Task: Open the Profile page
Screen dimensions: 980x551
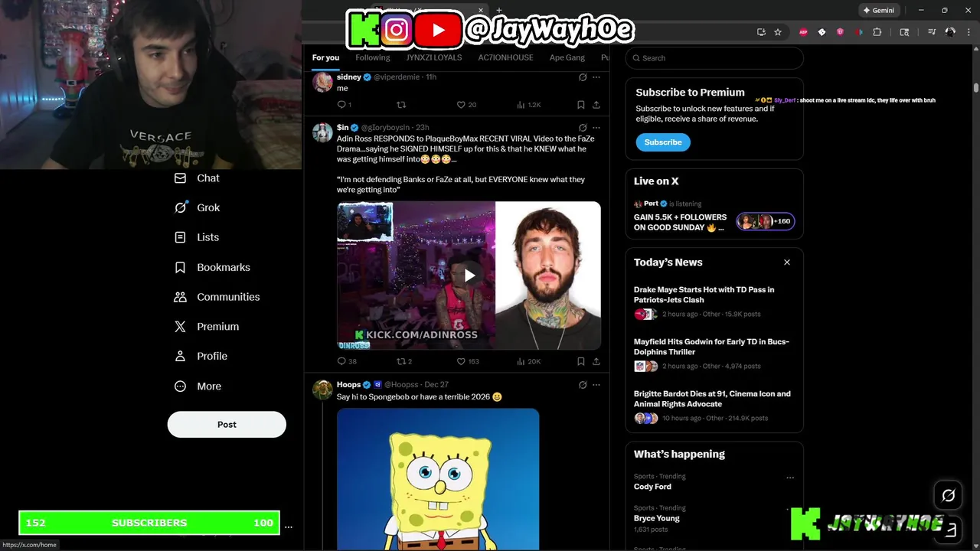Action: 201,357
